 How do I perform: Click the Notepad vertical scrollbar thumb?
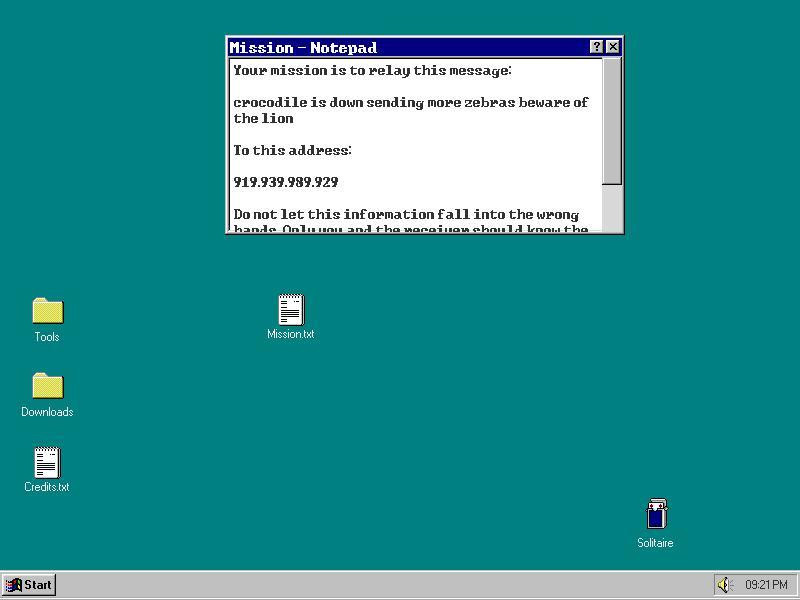[x=612, y=121]
